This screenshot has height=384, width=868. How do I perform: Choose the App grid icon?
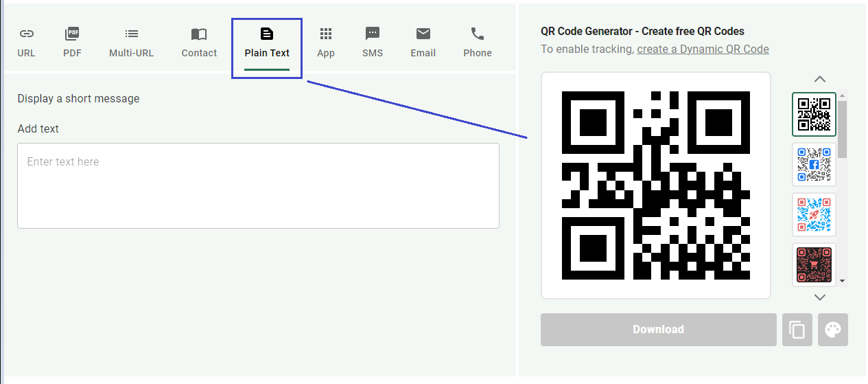tap(326, 34)
